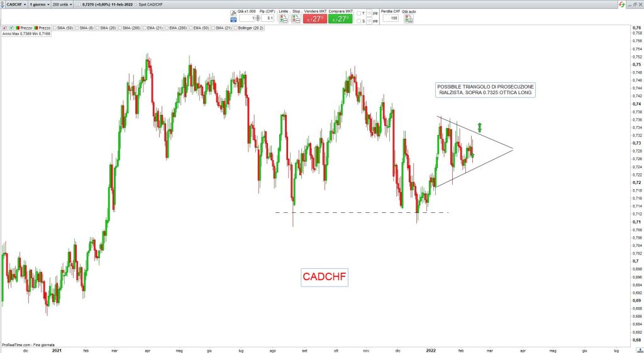Click the Pip (CHF) input field
This screenshot has width=644, height=353.
268,18
